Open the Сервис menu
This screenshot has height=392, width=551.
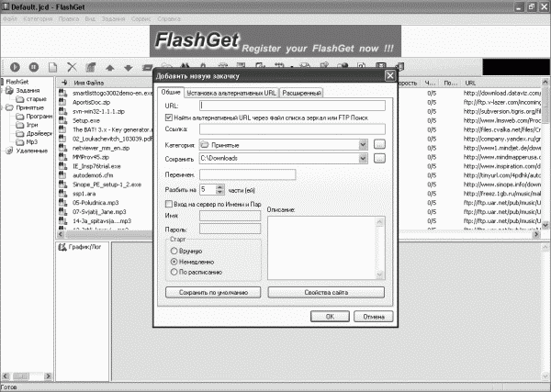click(x=141, y=19)
